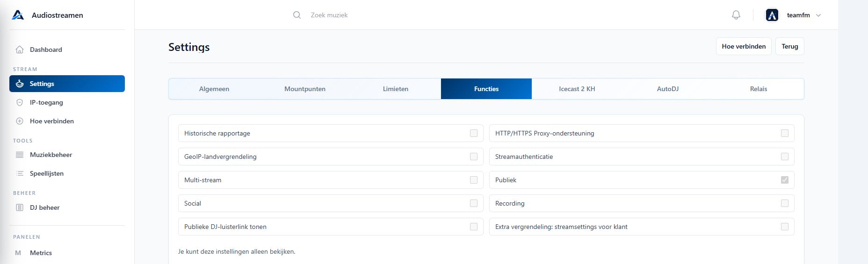868x264 pixels.
Task: Open Speellijsten in the sidebar
Action: pos(67,173)
